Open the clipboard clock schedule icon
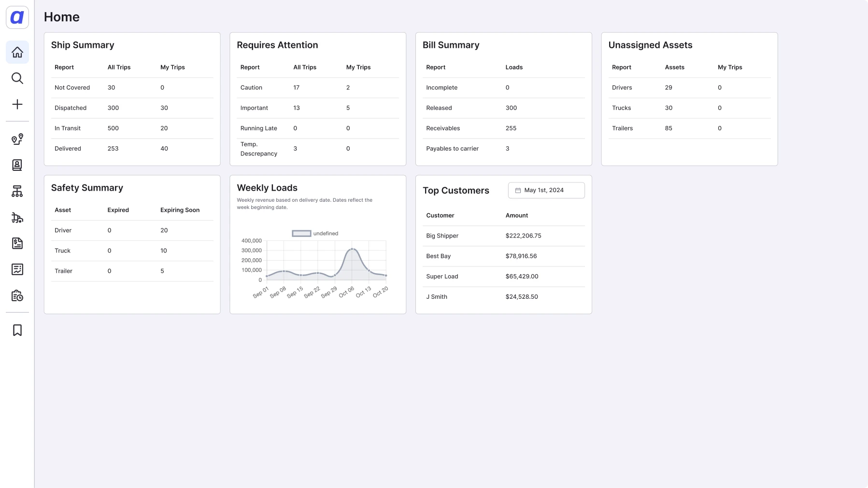This screenshot has width=868, height=488. (x=17, y=295)
